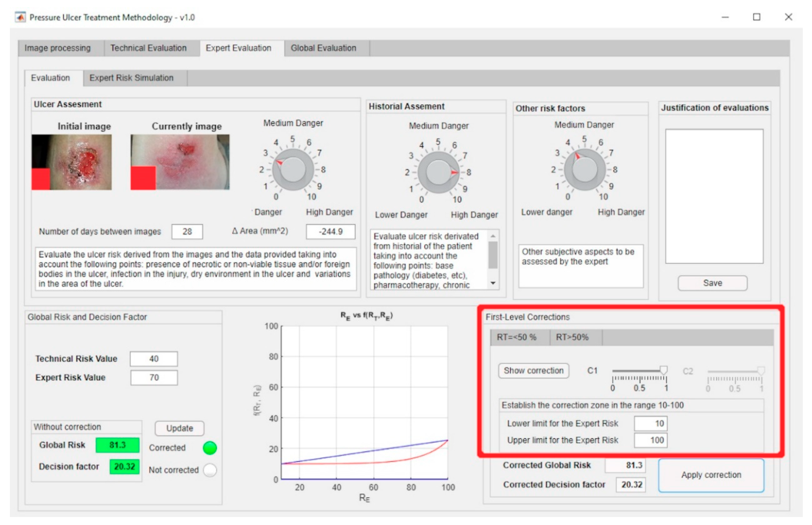Viewport: 812px width, 525px height.
Task: Click the MATLAB app icon in title bar
Action: pos(20,17)
